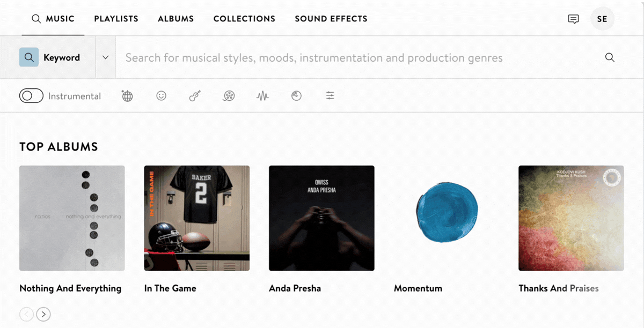Open the Momentum album title link
644x328 pixels.
click(418, 288)
